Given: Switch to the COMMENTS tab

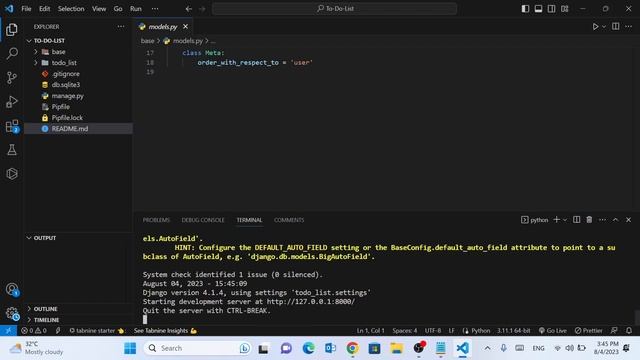Looking at the screenshot, I should point(289,220).
